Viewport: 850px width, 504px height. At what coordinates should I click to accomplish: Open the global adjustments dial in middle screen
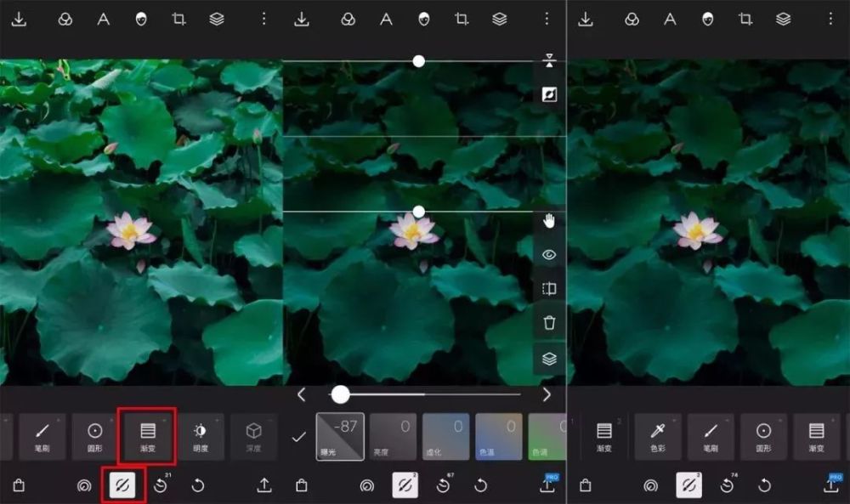click(367, 485)
